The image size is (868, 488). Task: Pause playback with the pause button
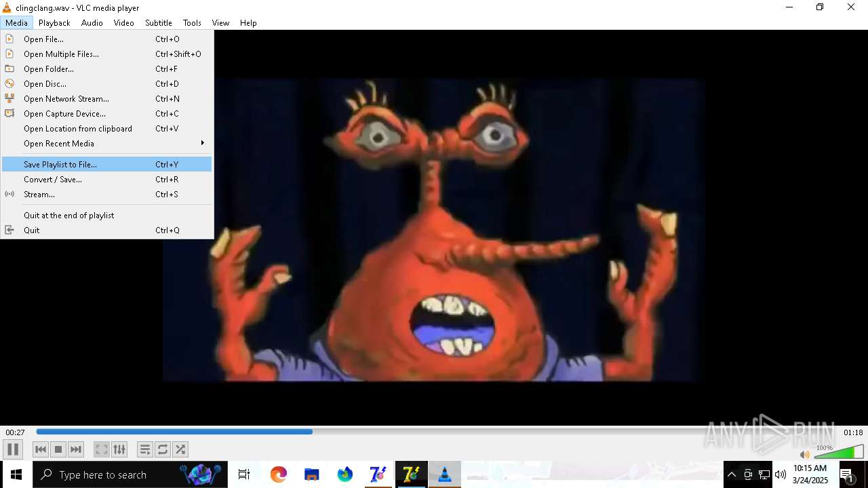click(13, 449)
